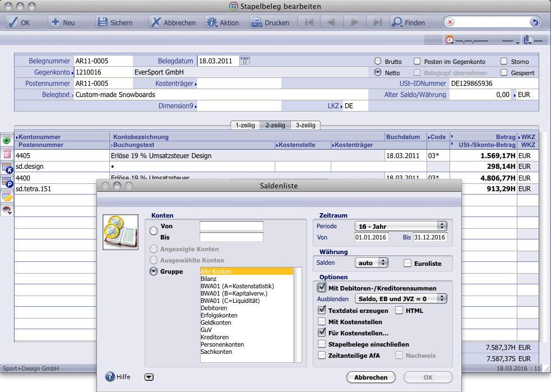Viewport: 551px width, 392px height.
Task: Click the sidebar P posten icon
Action: pos(7,182)
